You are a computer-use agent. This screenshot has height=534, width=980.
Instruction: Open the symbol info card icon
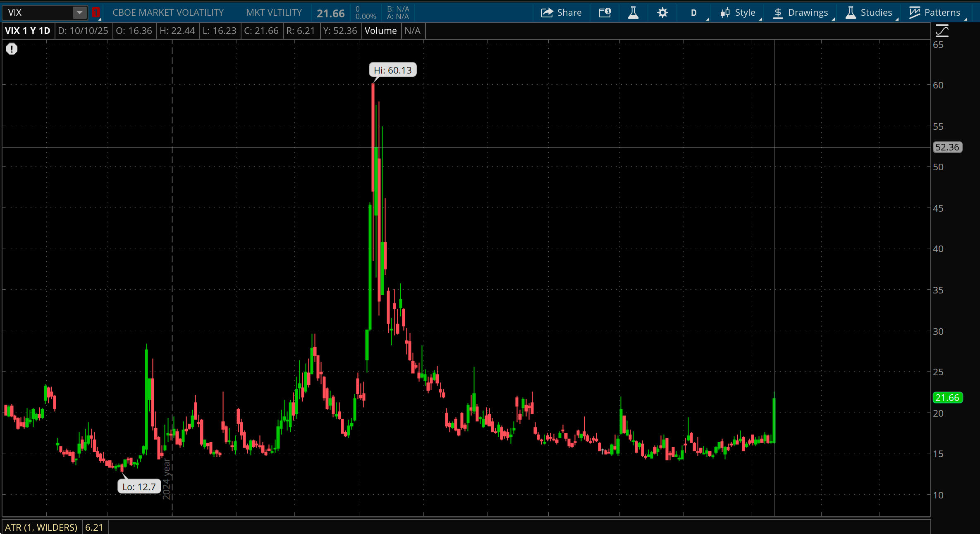(605, 13)
